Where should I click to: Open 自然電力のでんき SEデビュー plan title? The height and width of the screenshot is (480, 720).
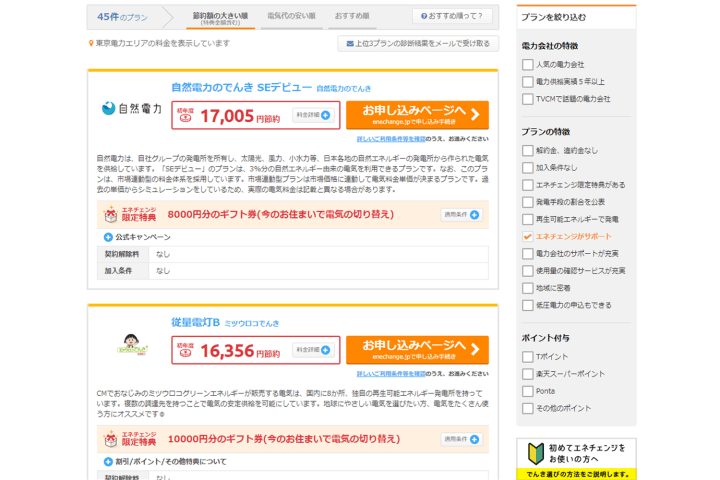pyautogui.click(x=242, y=87)
